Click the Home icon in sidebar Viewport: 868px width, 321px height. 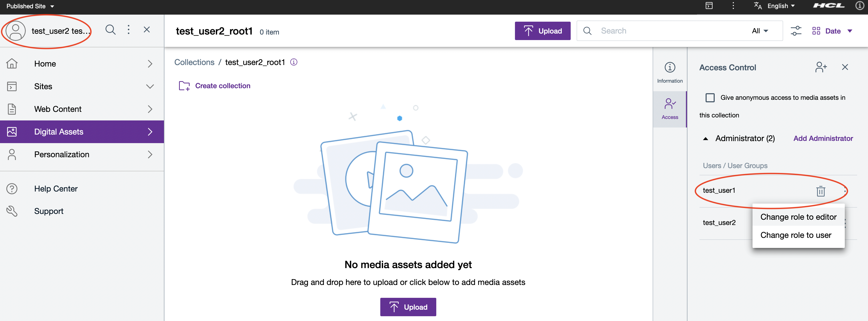point(12,64)
